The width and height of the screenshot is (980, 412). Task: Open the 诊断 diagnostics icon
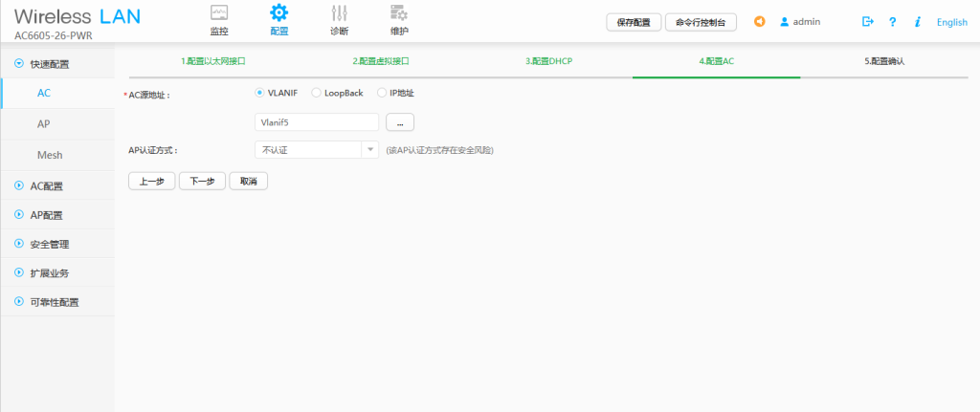(339, 13)
